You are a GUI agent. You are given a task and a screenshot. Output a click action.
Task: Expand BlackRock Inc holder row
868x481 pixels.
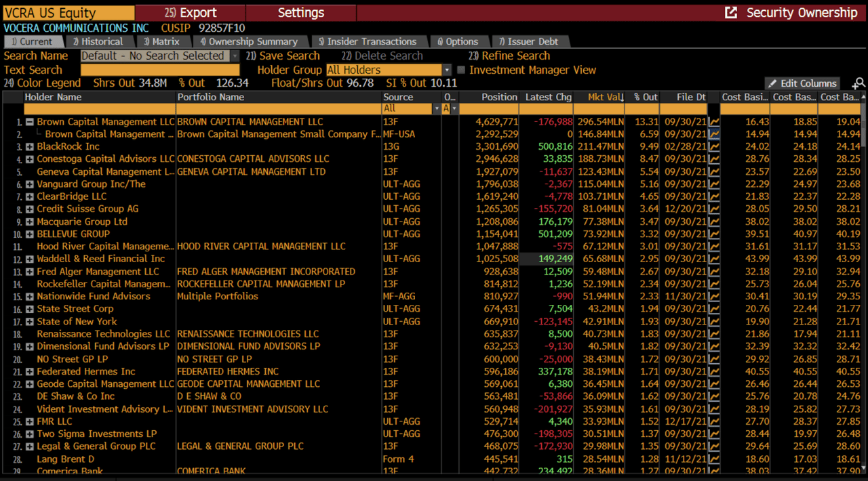click(30, 146)
